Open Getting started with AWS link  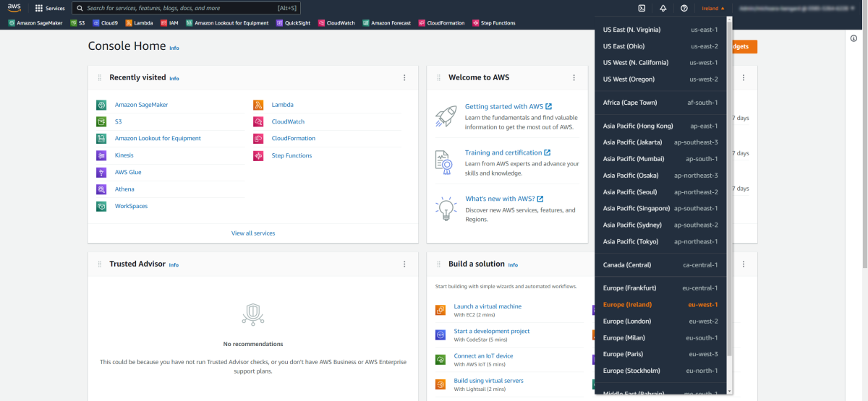coord(509,106)
